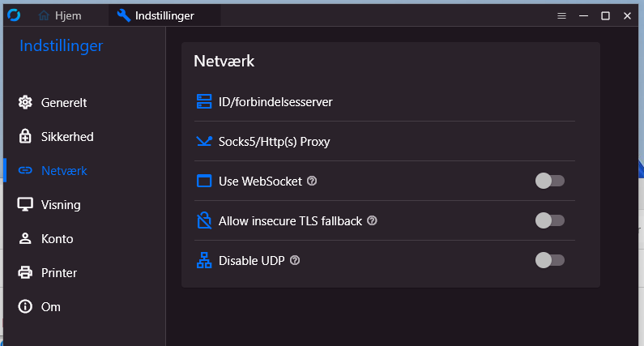The width and height of the screenshot is (644, 346).
Task: Click the Sikkerhed padlock icon
Action: click(25, 137)
